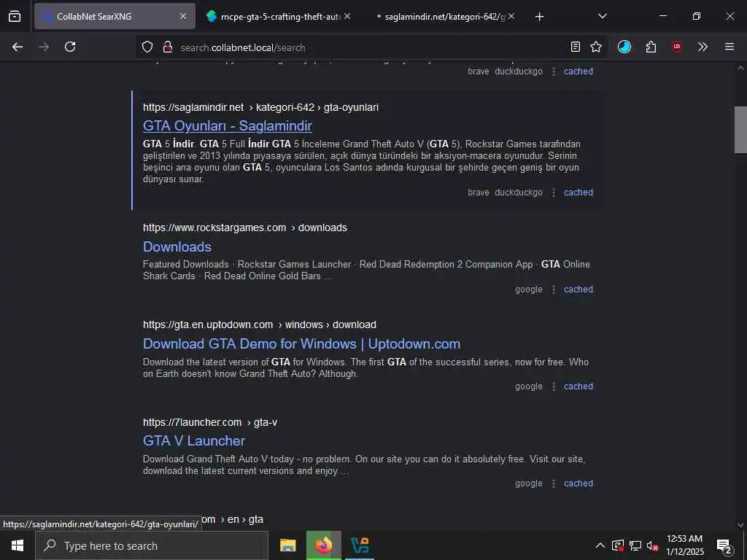Show hidden system tray icons
This screenshot has height=560, width=747.
tap(600, 545)
